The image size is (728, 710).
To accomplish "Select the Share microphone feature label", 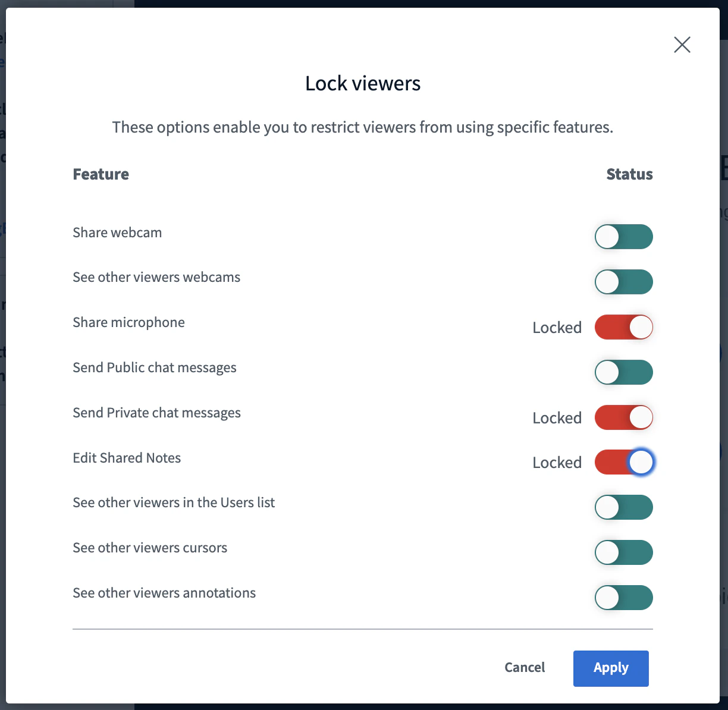I will tap(128, 322).
